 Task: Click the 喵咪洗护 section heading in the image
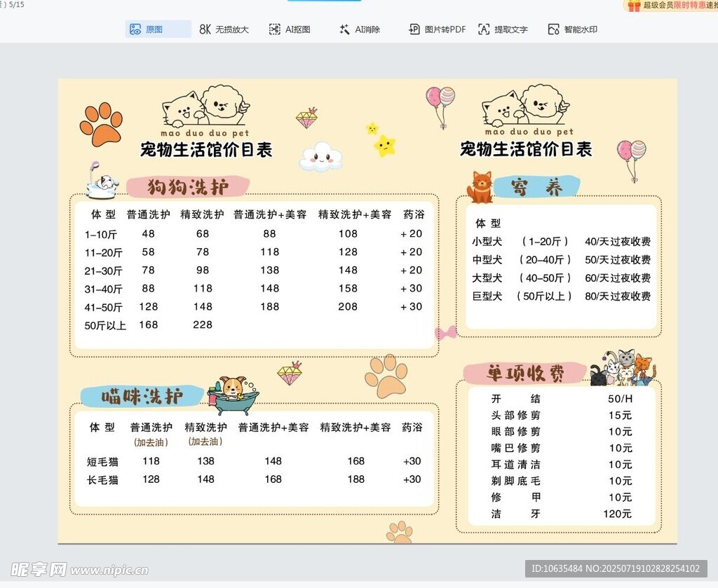coord(142,397)
